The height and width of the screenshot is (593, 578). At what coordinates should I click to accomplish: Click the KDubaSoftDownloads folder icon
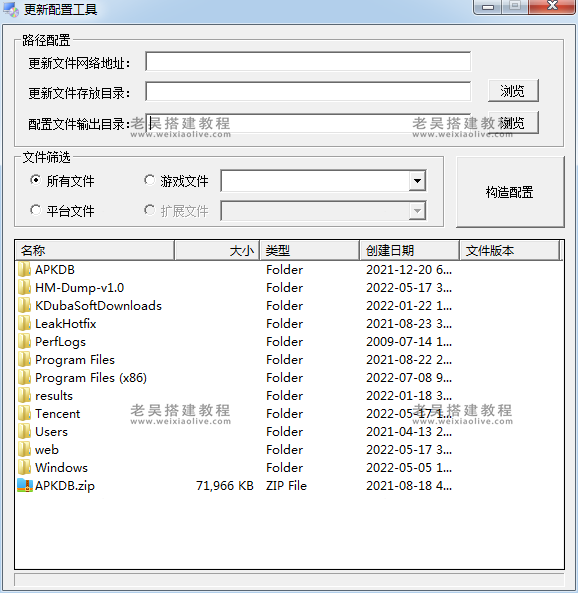[25, 306]
